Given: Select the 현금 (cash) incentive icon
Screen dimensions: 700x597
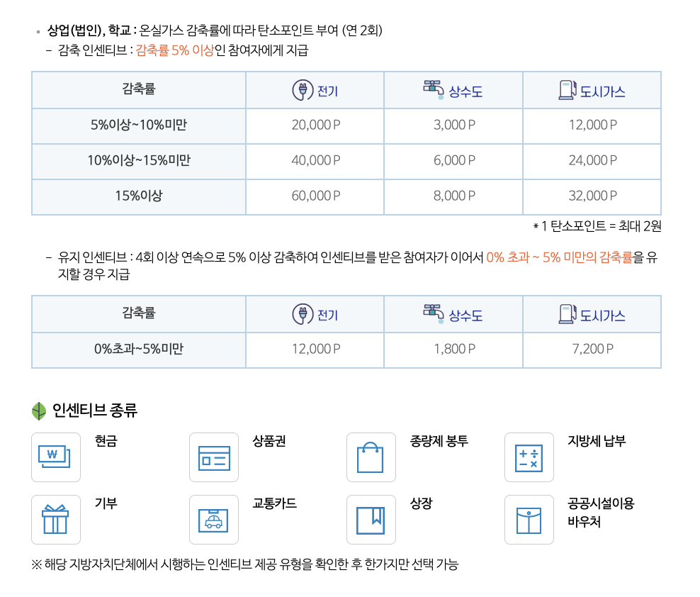Looking at the screenshot, I should pos(56,457).
